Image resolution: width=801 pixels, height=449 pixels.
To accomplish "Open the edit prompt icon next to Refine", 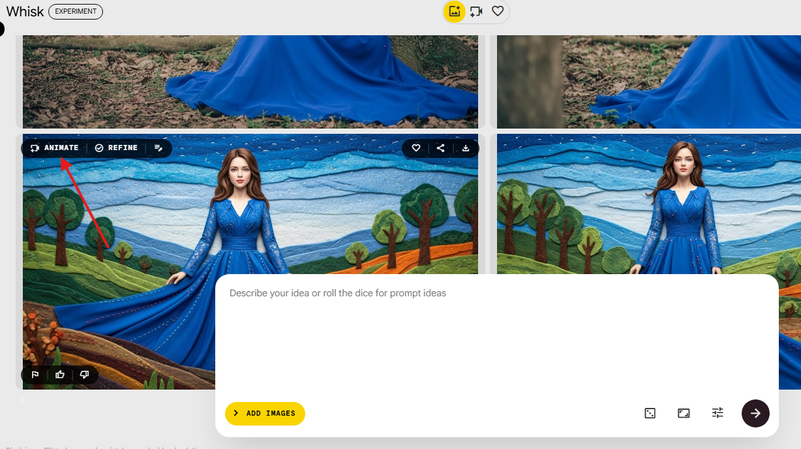I will pyautogui.click(x=158, y=148).
